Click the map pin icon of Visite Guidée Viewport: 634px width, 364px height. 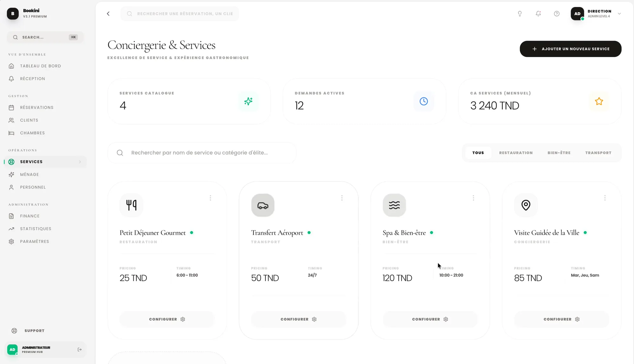click(526, 205)
